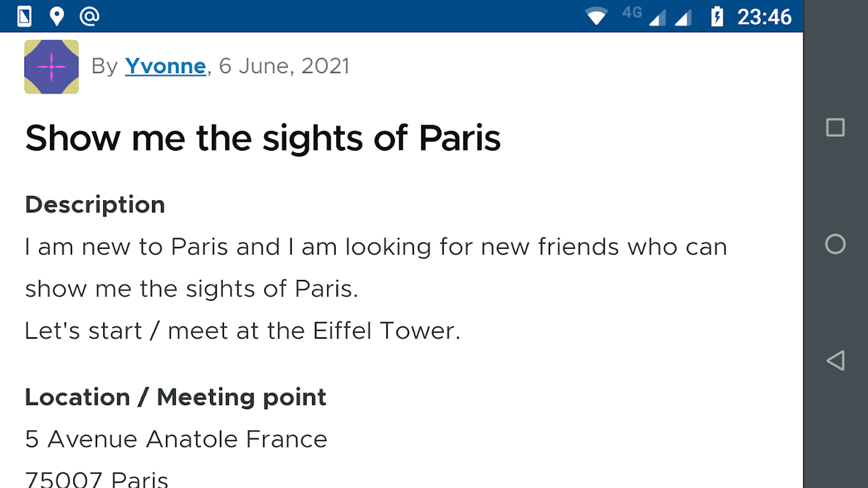Tap the battery charging icon

click(717, 16)
